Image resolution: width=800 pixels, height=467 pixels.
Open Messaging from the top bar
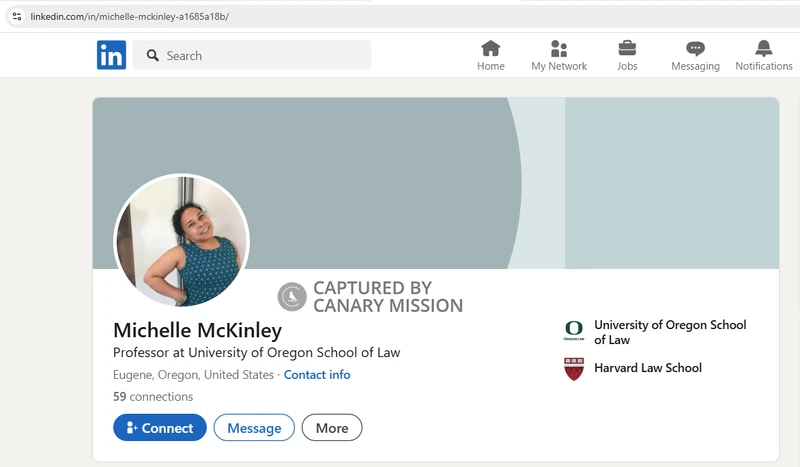[695, 56]
